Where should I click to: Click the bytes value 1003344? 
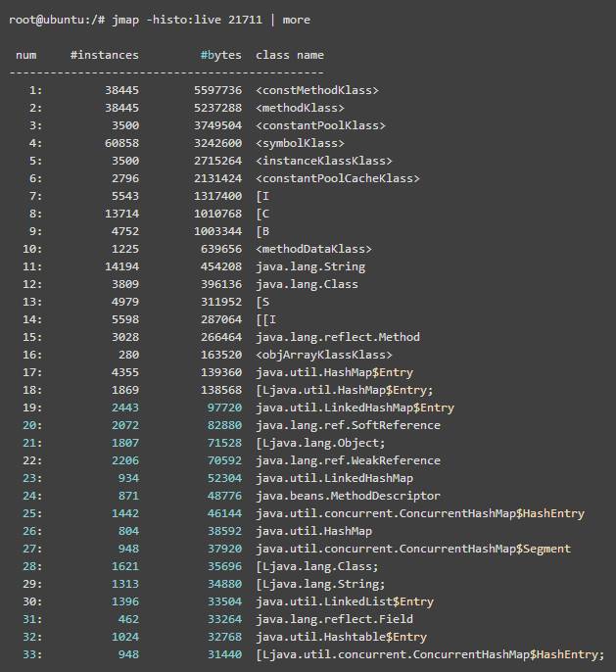(x=217, y=231)
